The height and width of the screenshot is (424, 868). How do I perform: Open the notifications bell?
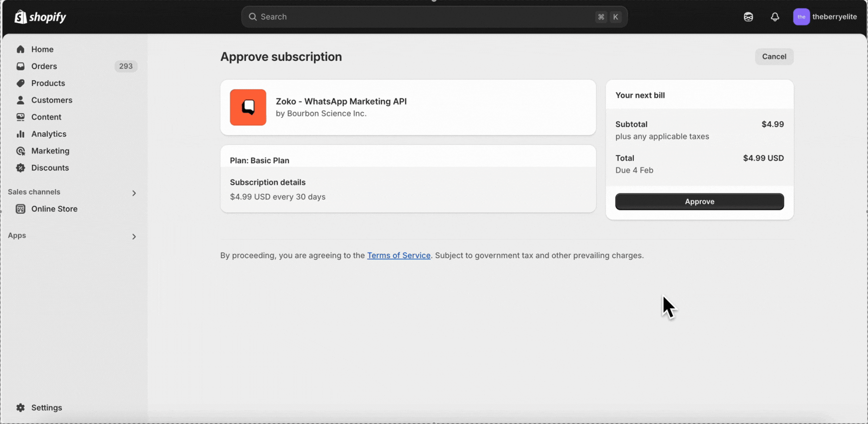775,17
